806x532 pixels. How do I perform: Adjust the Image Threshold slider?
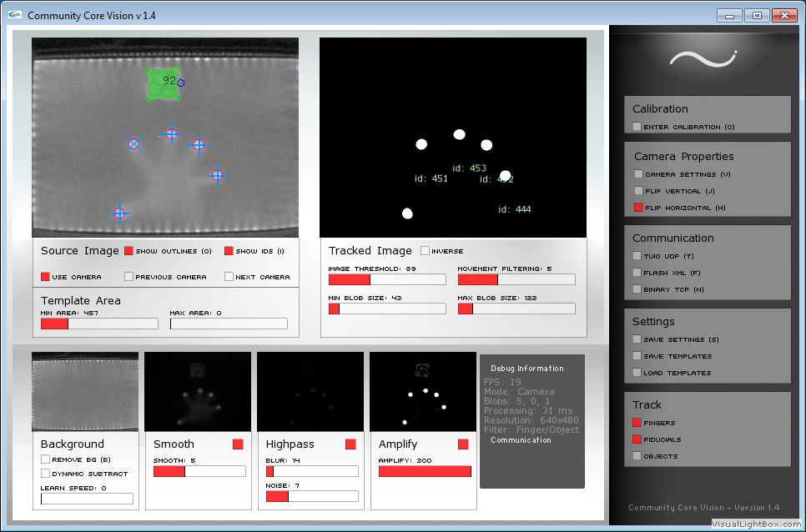pyautogui.click(x=387, y=279)
